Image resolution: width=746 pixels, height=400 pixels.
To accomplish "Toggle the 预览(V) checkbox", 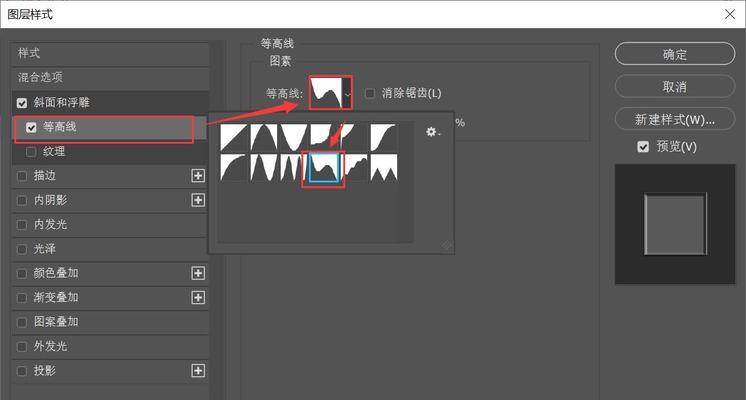I will [x=643, y=146].
